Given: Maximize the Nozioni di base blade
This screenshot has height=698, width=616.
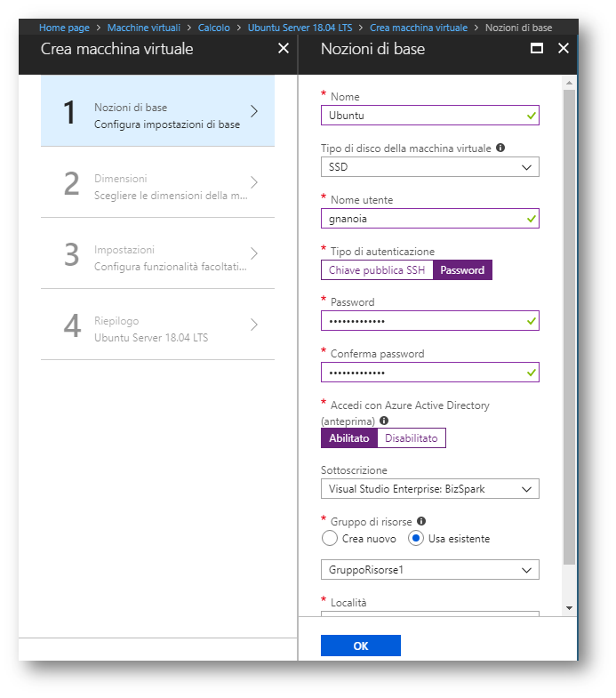Looking at the screenshot, I should point(537,48).
